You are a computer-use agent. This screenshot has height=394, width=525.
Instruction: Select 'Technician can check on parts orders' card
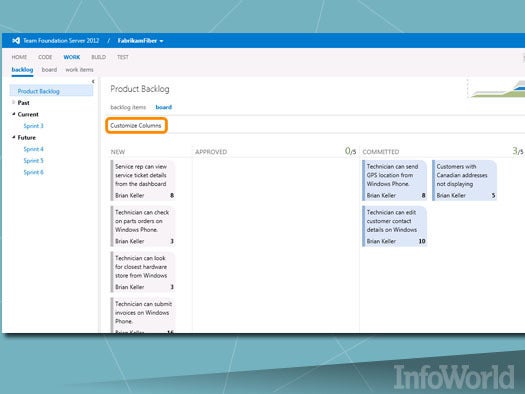point(143,226)
